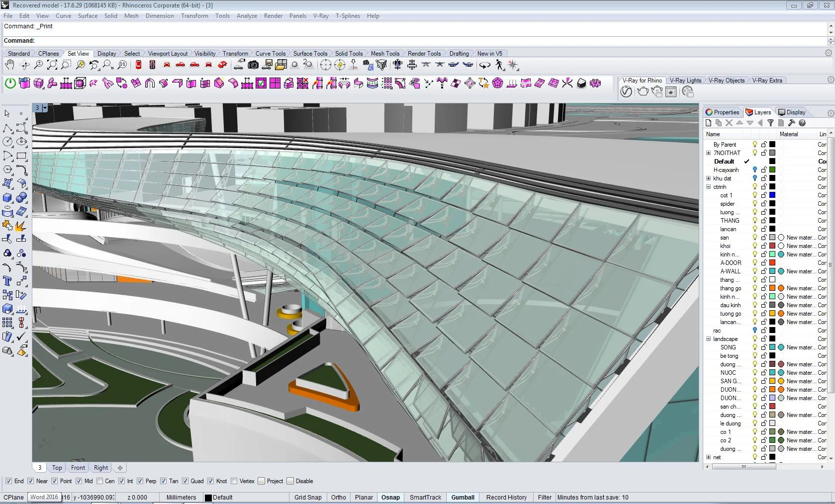Open the viewport title dropdown arrow
Image resolution: width=835 pixels, height=504 pixels.
(45, 108)
